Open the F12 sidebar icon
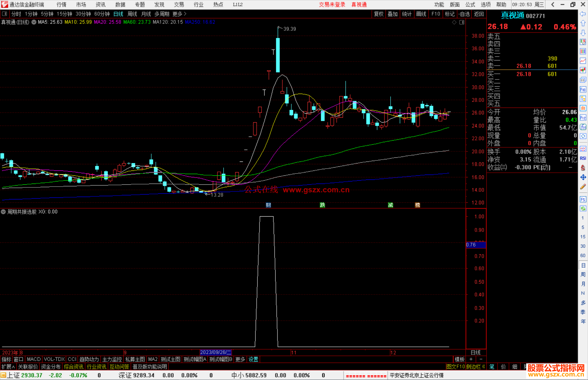 (x=583, y=118)
